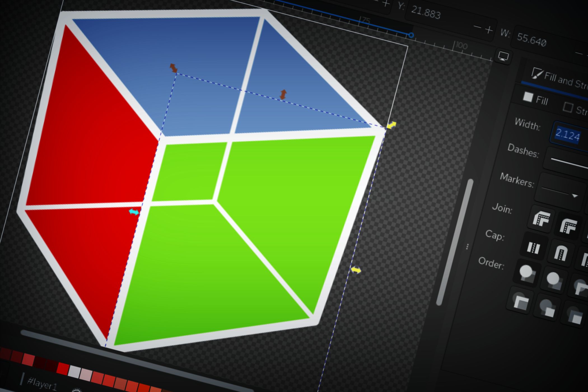Click the cyan skew handle on cube
This screenshot has width=588, height=392.
pyautogui.click(x=134, y=212)
